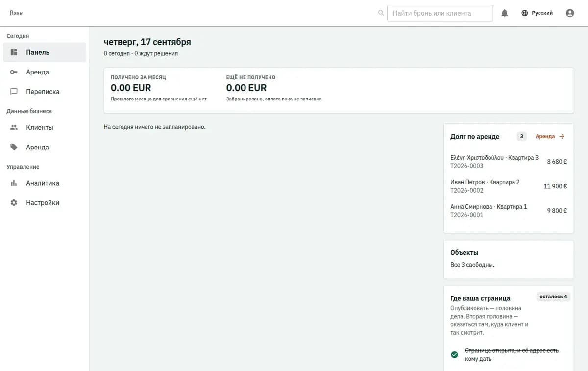
Task: Open Иван Петров · Квартира 2 debt entry
Action: 509,186
